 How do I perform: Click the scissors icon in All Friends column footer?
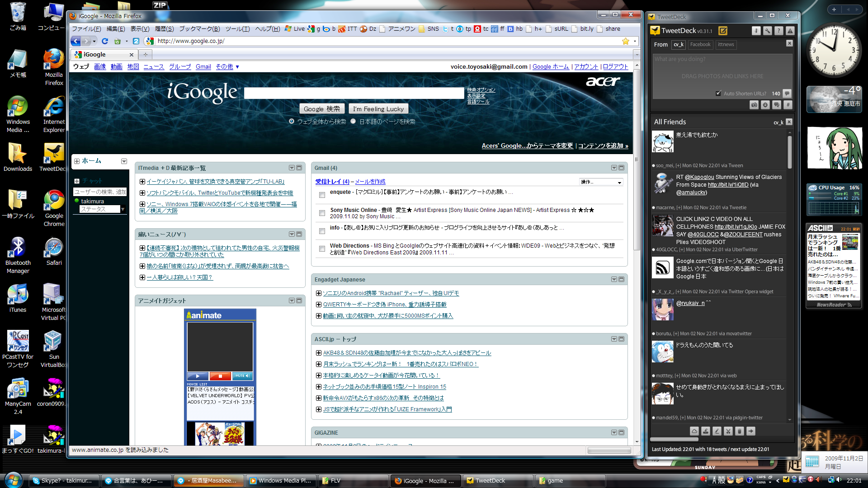pyautogui.click(x=728, y=431)
